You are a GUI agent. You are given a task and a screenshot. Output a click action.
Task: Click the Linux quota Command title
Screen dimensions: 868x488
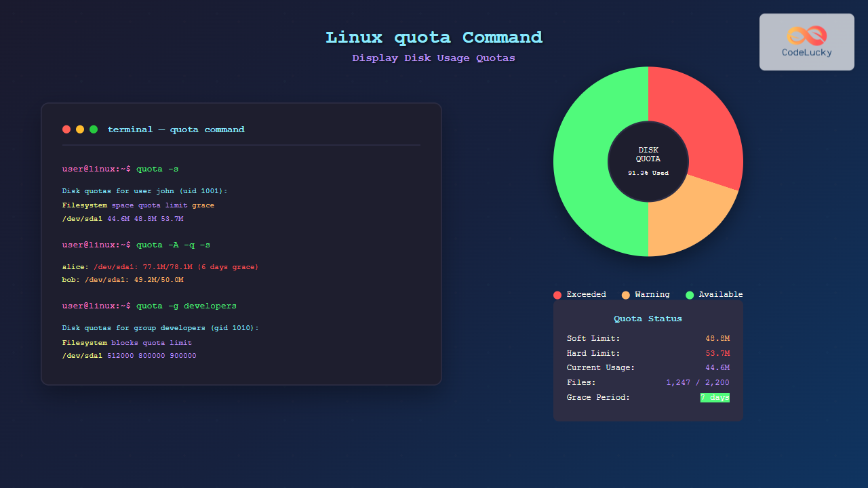tap(434, 37)
